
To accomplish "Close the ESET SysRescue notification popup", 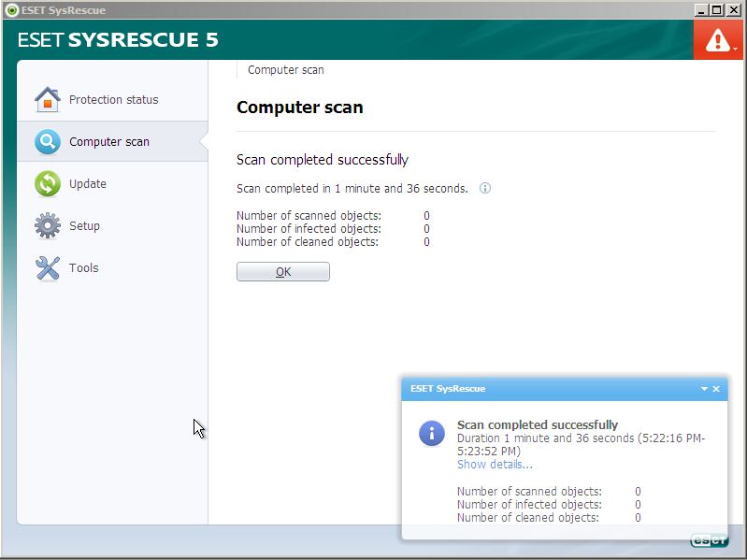I will click(716, 389).
